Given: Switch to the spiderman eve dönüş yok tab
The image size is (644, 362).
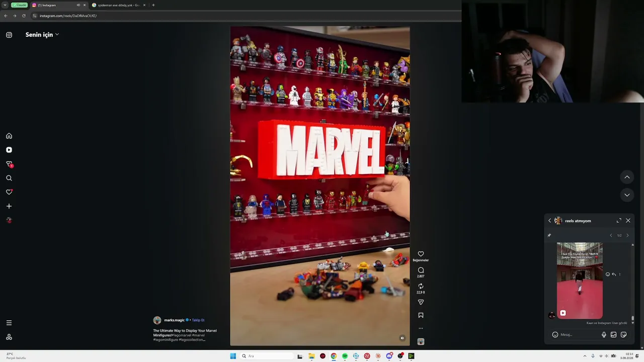Looking at the screenshot, I should pyautogui.click(x=119, y=5).
